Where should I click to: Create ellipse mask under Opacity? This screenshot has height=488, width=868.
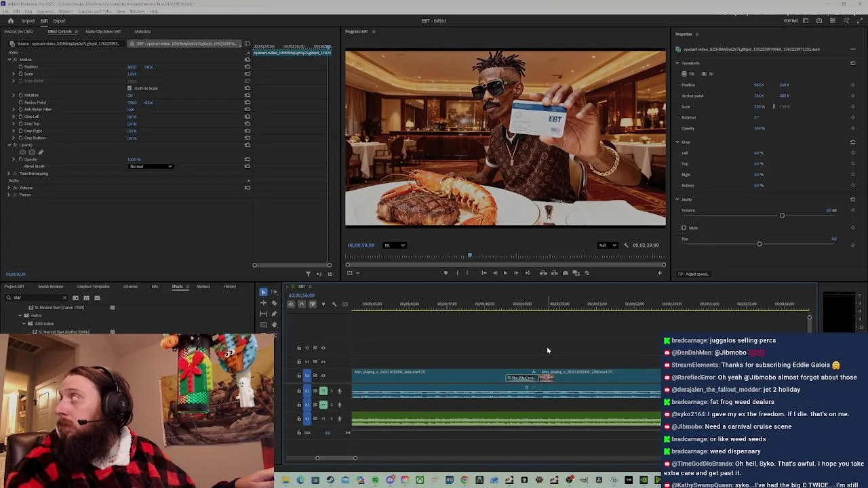coord(22,152)
